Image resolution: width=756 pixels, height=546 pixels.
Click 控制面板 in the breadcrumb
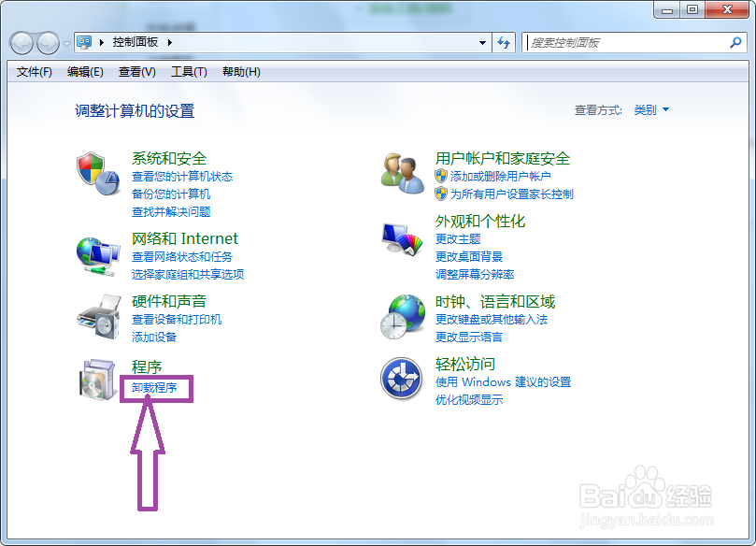coord(136,42)
